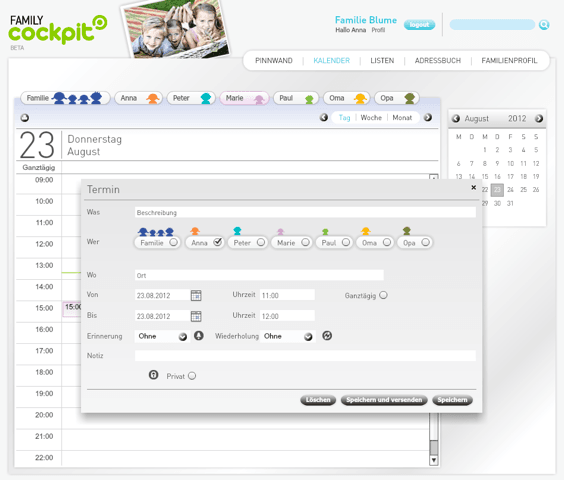
Task: Close the Termin dialog
Action: [x=474, y=187]
